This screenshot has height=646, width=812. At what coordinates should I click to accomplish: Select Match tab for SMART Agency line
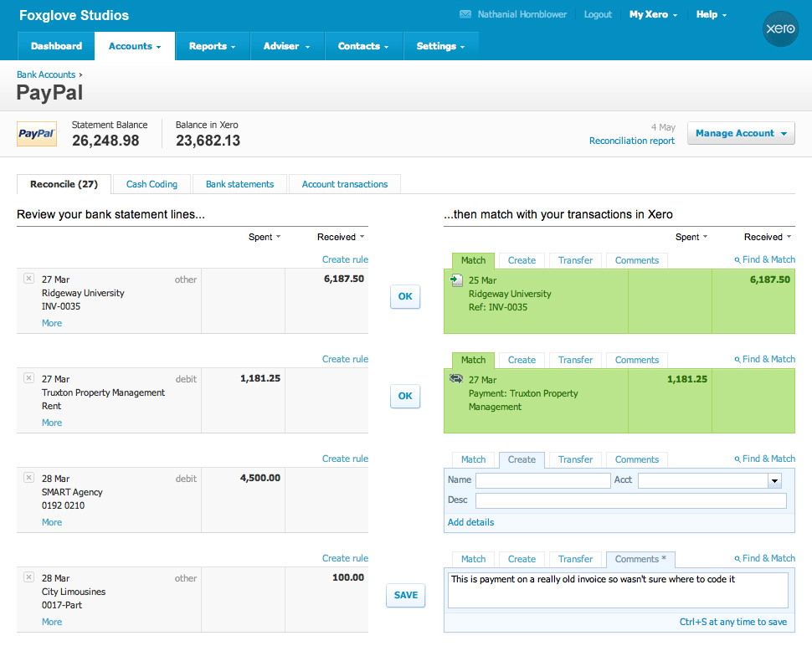point(473,459)
